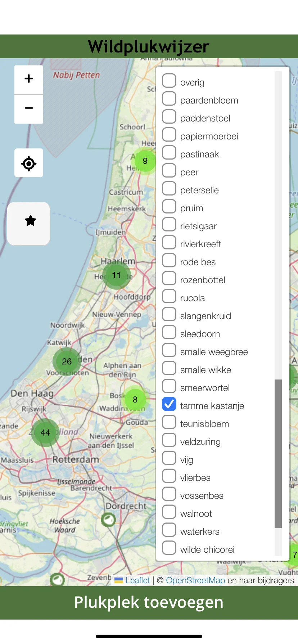Toggle the peterselie checkbox
The height and width of the screenshot is (644, 298).
coord(169,189)
